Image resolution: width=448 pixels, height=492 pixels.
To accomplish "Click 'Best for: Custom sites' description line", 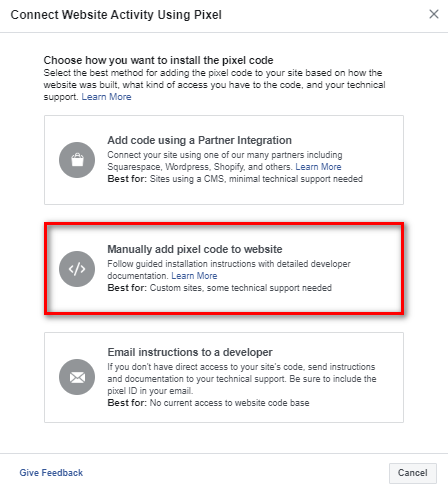I will (x=219, y=288).
